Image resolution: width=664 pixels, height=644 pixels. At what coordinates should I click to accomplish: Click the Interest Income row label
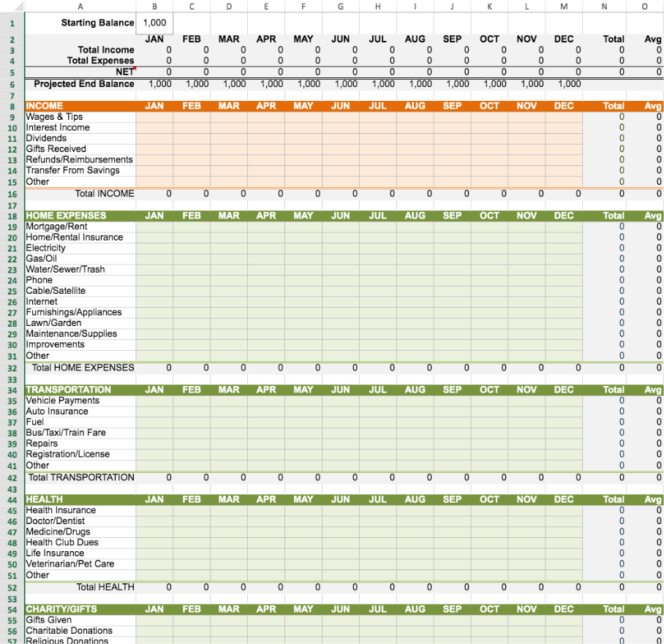pos(58,127)
